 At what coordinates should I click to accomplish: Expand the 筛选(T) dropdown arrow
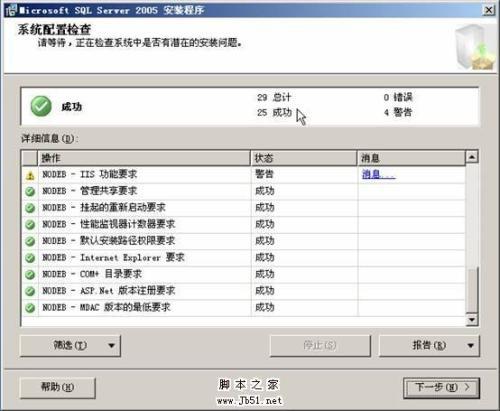coord(111,346)
